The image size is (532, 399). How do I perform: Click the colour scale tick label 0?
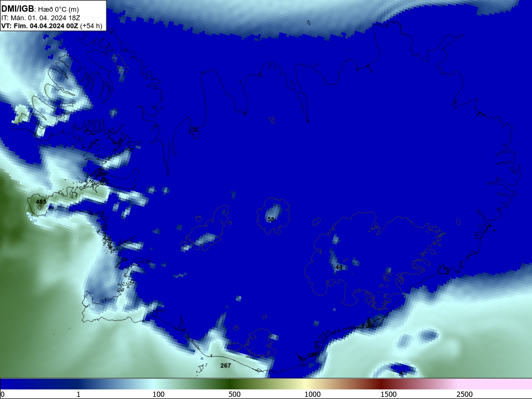(x=3, y=394)
